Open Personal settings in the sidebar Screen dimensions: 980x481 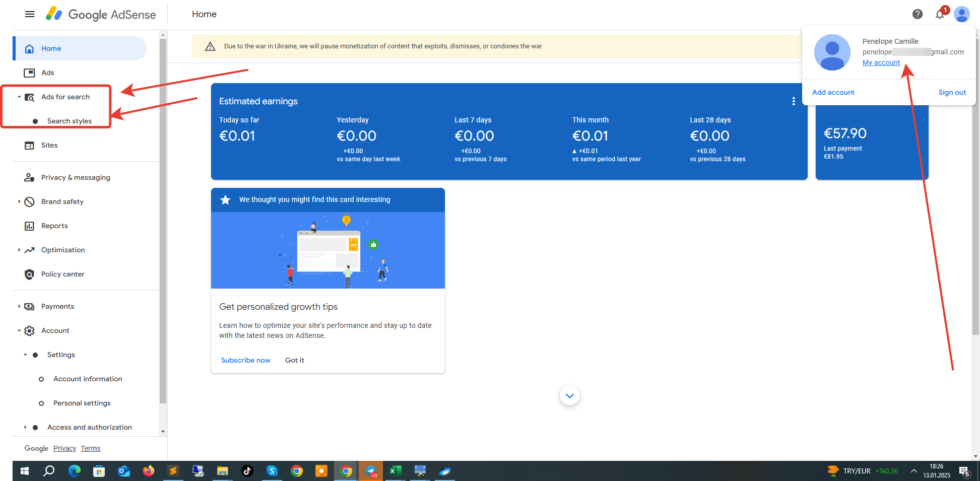coord(82,403)
